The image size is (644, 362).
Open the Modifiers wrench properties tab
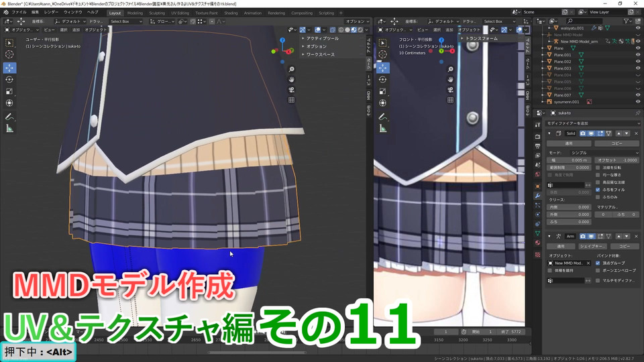[537, 196]
